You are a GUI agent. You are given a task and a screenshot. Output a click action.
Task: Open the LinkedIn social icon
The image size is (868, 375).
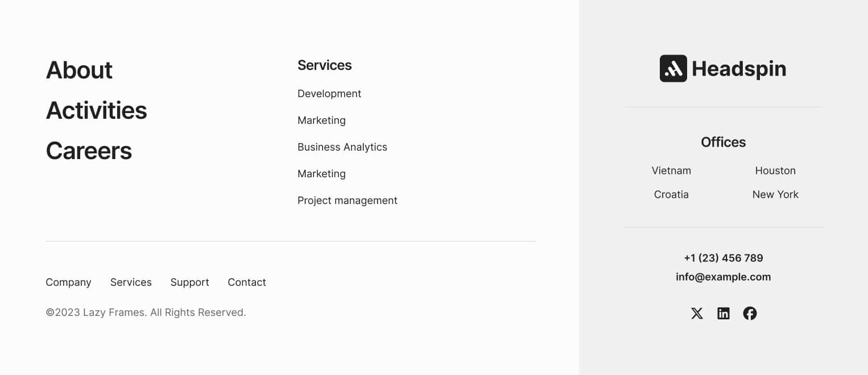tap(724, 313)
